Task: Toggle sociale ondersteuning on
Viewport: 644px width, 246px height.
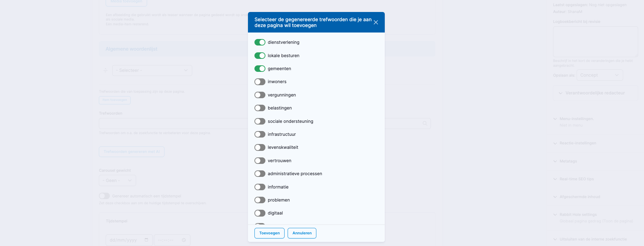Action: [x=260, y=121]
